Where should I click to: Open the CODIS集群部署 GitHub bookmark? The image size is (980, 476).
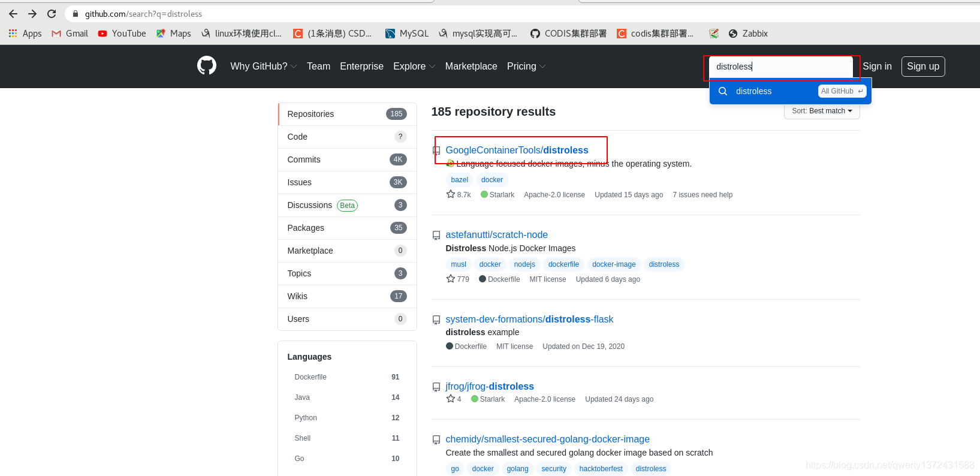[x=569, y=34]
